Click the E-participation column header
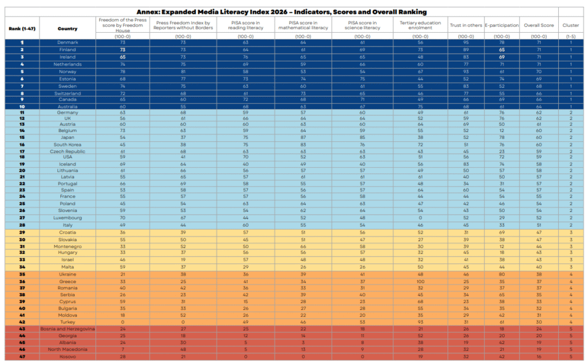 [x=502, y=25]
